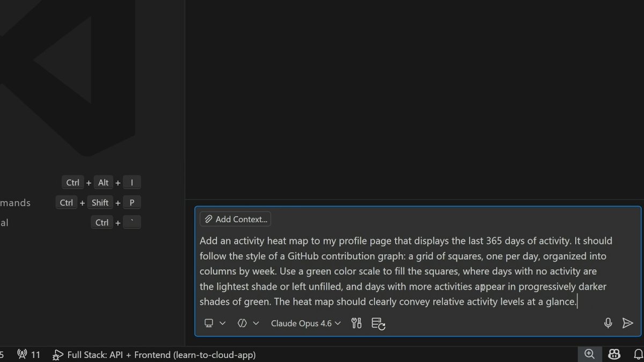Click the Shift keycap in the shortcut
The height and width of the screenshot is (362, 644).
tap(100, 202)
